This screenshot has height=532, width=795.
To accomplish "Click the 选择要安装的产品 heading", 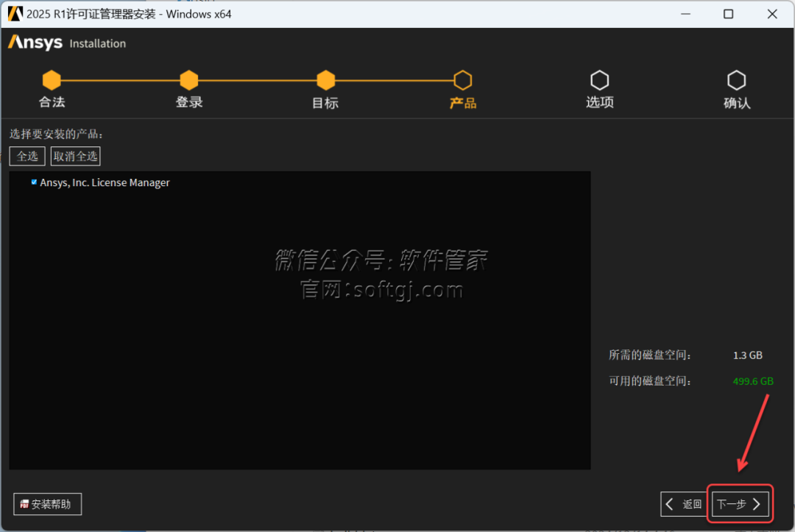I will pos(56,134).
